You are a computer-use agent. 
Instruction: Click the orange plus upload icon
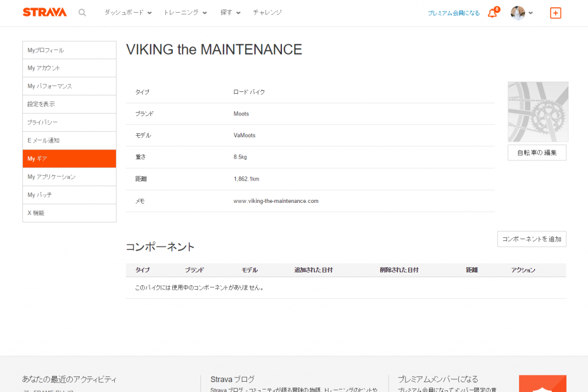click(x=555, y=13)
